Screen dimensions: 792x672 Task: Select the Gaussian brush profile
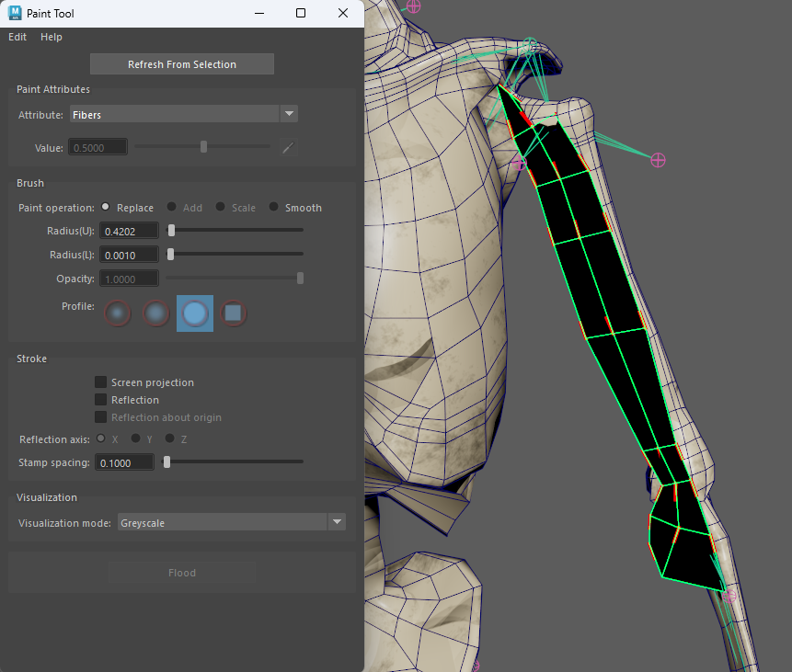[118, 313]
